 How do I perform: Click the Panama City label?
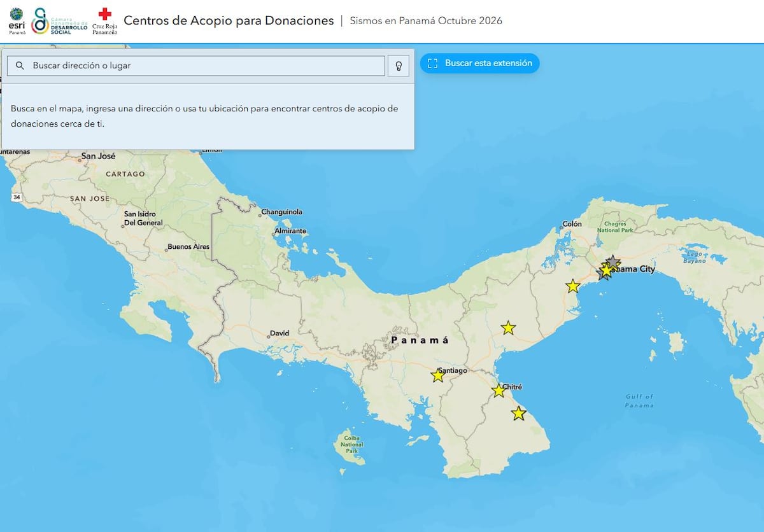click(633, 269)
